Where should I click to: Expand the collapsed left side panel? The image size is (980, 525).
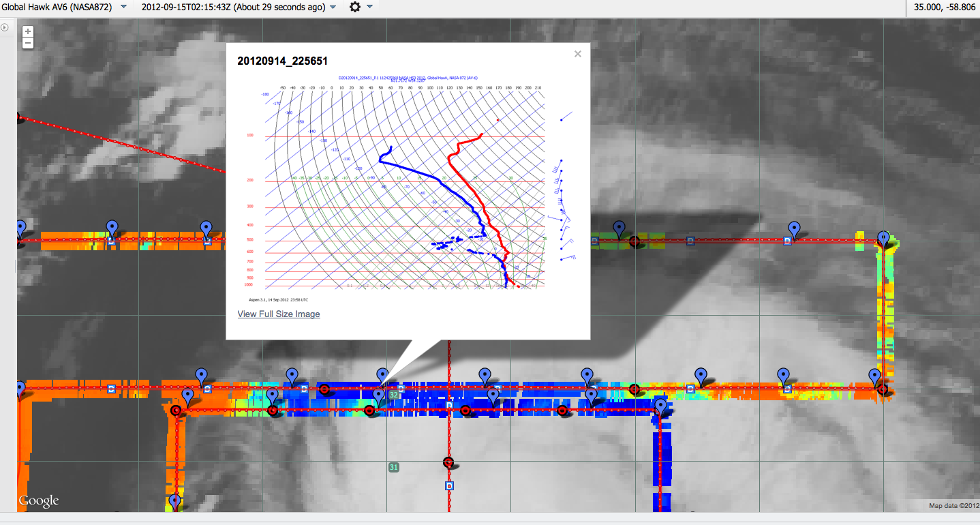[x=5, y=27]
